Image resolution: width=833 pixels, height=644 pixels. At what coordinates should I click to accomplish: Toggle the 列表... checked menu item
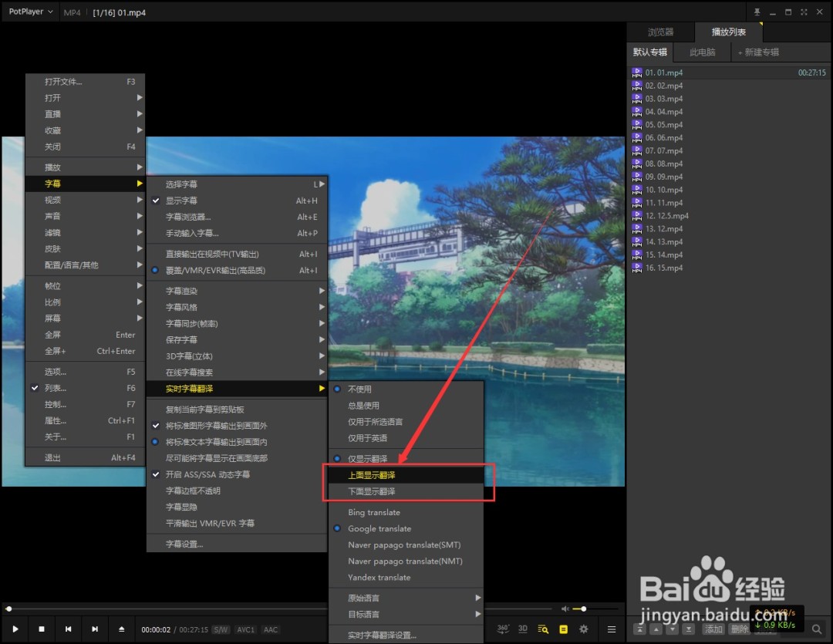pos(85,389)
